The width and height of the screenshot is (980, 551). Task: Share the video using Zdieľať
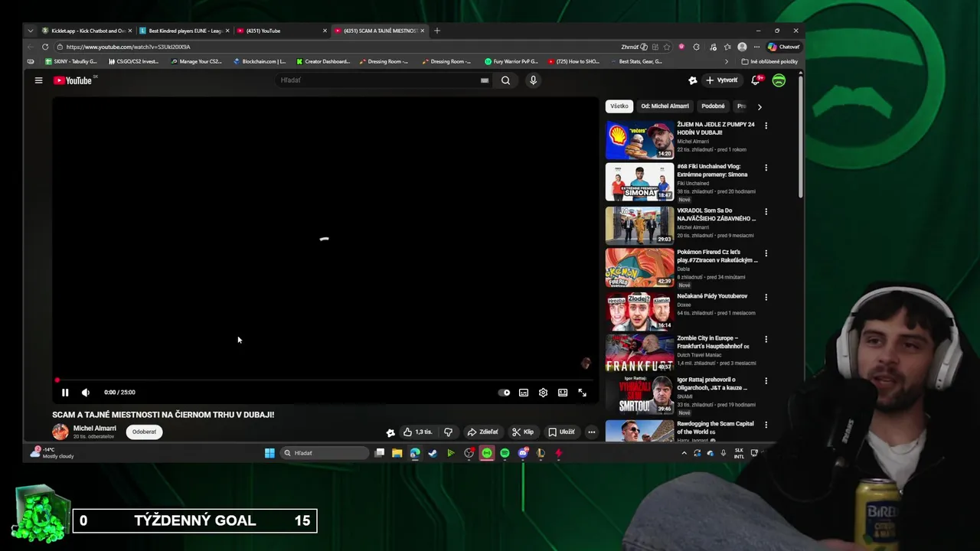[x=482, y=432]
